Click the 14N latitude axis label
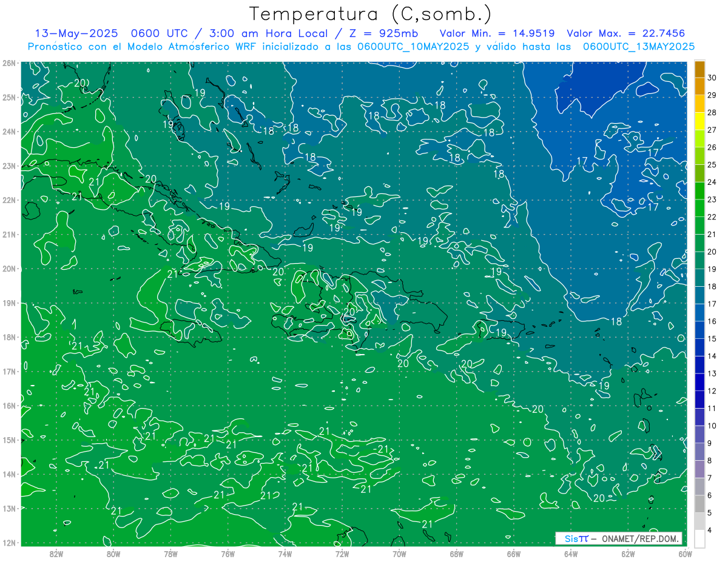This screenshot has width=728, height=562. [9, 474]
